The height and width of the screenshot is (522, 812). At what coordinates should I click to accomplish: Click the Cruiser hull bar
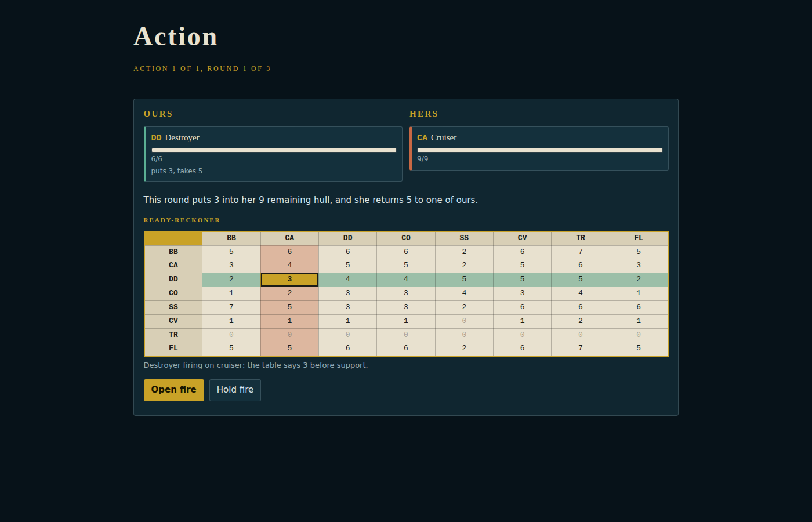[x=539, y=150]
